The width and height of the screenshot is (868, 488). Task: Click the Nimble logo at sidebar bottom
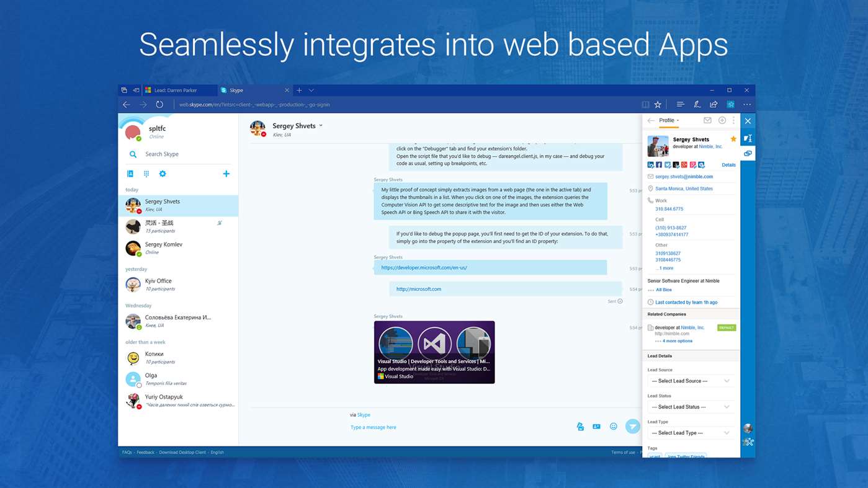(748, 442)
